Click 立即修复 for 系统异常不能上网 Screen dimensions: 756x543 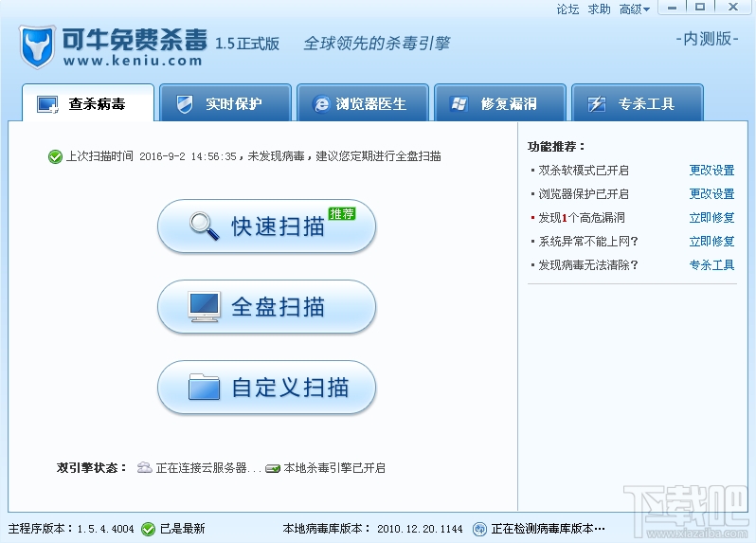[x=711, y=241]
